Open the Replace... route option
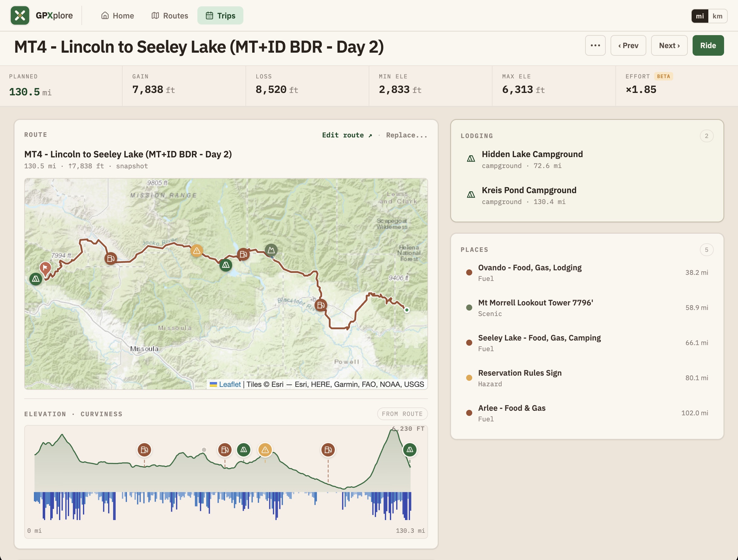This screenshot has height=560, width=738. (x=407, y=135)
